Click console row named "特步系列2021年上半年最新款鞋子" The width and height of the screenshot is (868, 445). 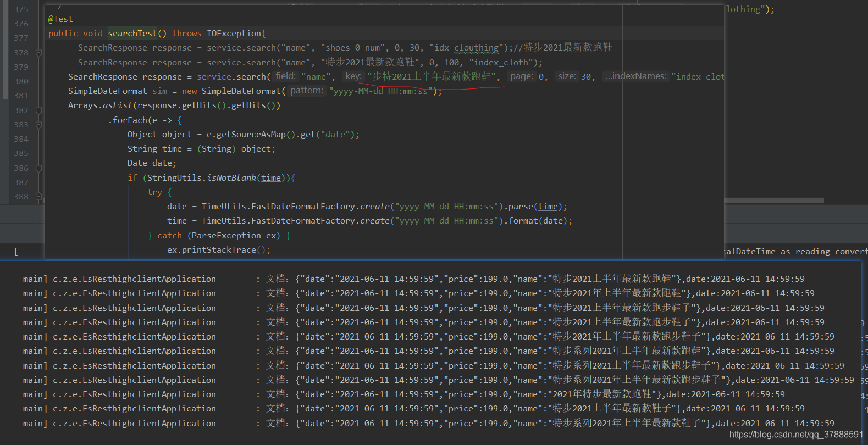(428, 424)
